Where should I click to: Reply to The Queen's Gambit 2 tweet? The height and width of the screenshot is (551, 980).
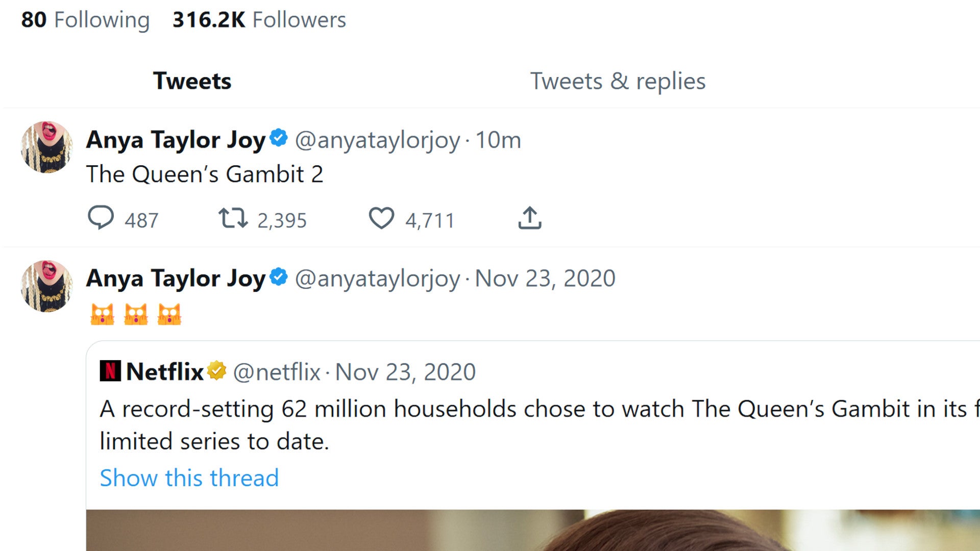101,218
